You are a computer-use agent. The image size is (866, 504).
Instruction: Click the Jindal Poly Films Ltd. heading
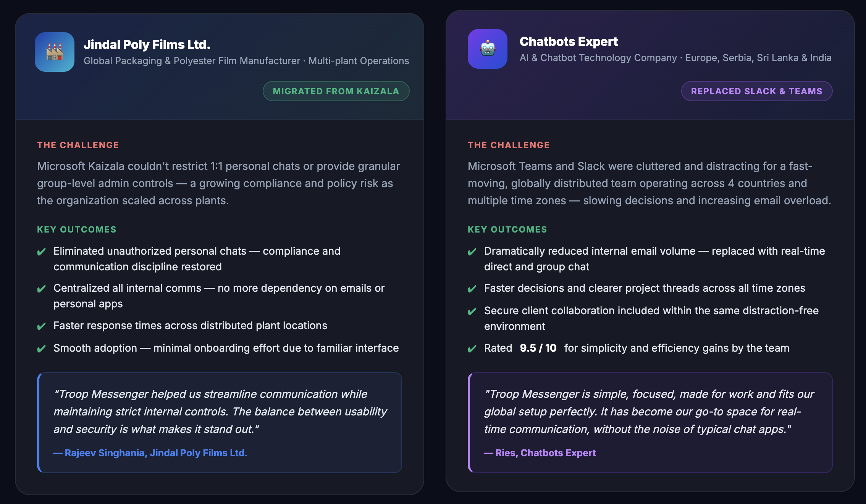147,44
